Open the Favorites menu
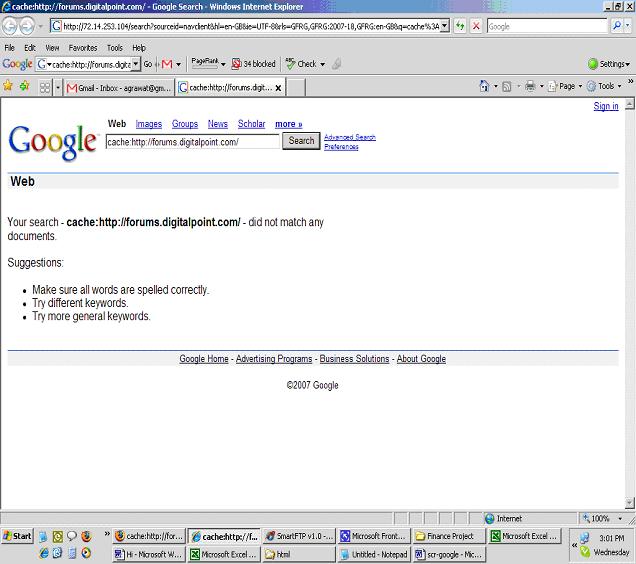This screenshot has height=564, width=636. click(83, 48)
